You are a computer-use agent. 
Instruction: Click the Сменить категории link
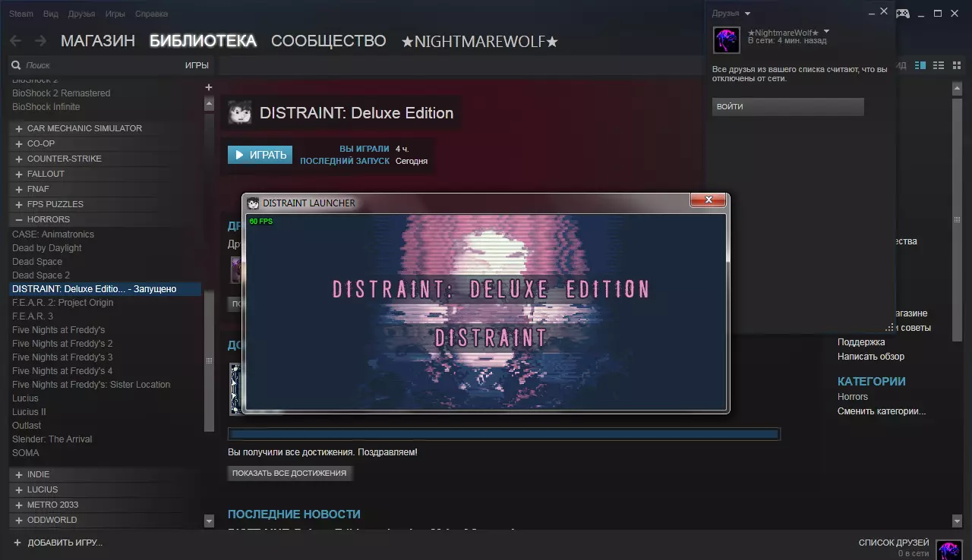pyautogui.click(x=882, y=411)
